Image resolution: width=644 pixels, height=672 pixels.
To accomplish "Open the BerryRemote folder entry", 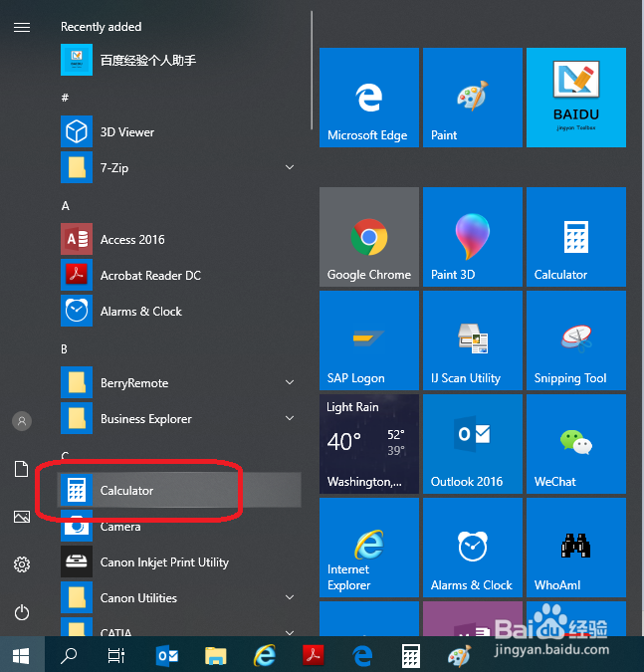I will [179, 382].
